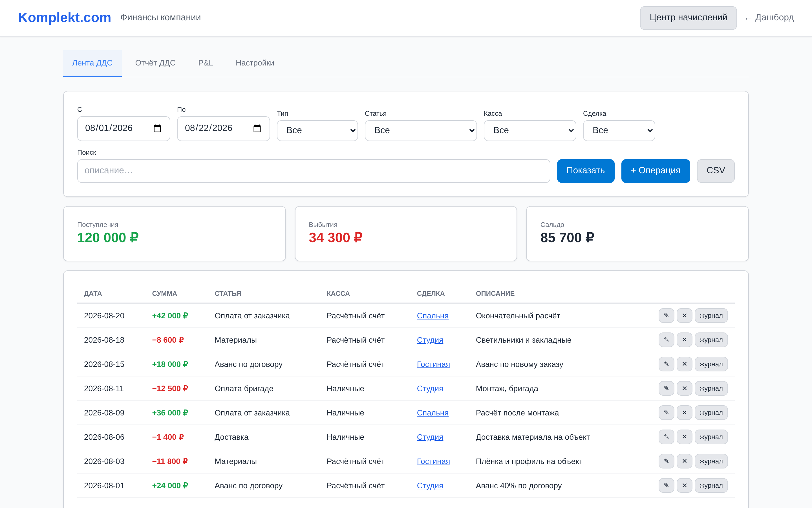
Task: Delete the Аванс по новому заказу row
Action: click(685, 364)
